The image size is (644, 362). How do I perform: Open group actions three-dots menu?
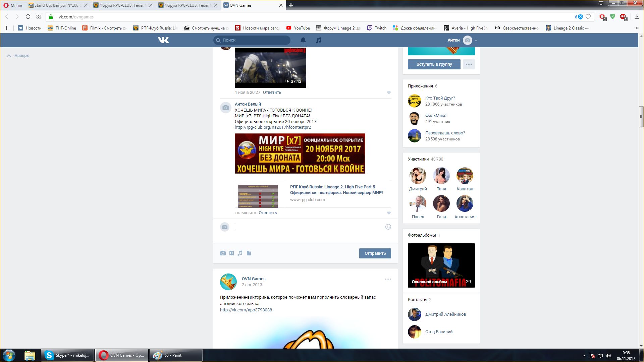click(x=469, y=64)
